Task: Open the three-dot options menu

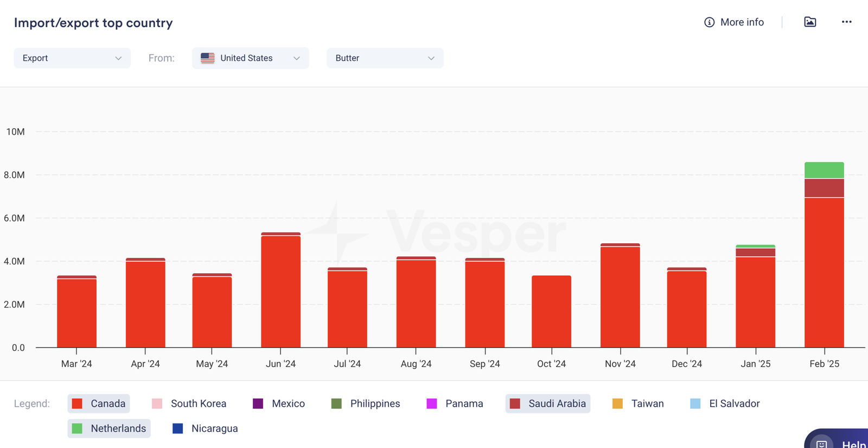Action: click(846, 22)
